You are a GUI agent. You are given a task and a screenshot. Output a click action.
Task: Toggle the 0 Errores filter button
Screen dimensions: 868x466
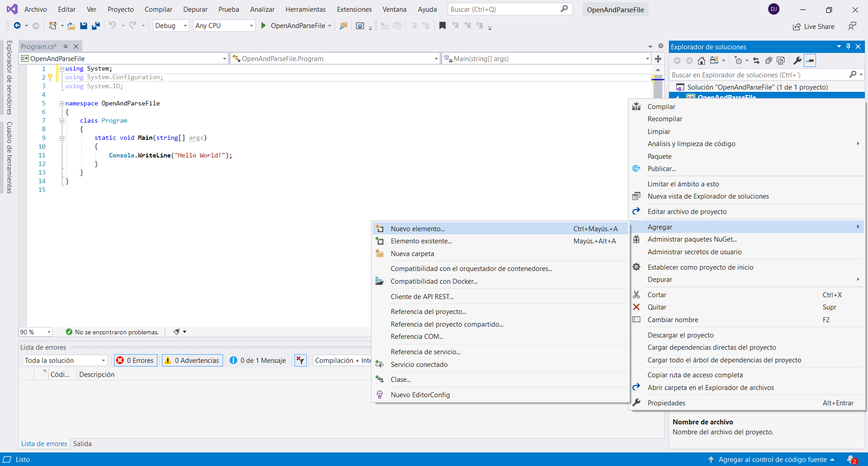tap(136, 361)
